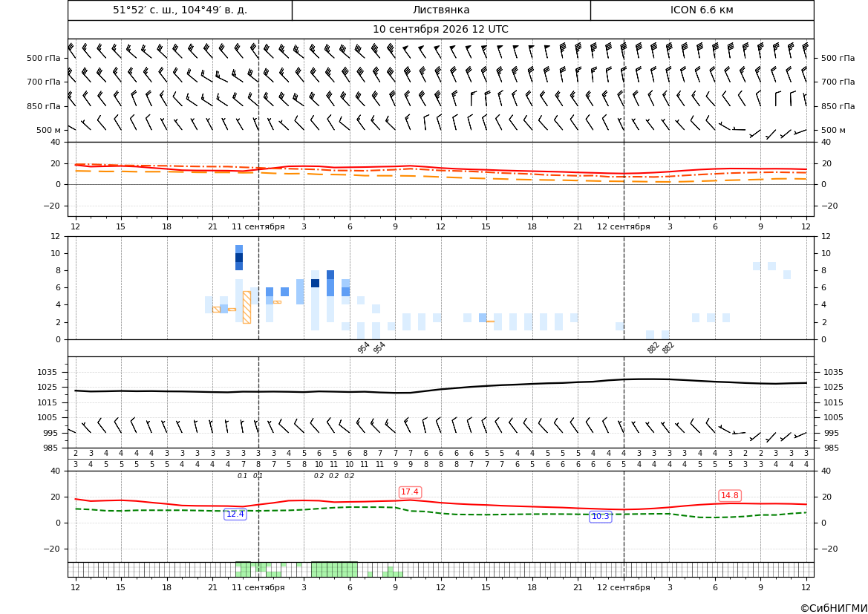Click the blue 10.3 minimum temperature label
The height and width of the screenshot is (614, 868).
[601, 517]
